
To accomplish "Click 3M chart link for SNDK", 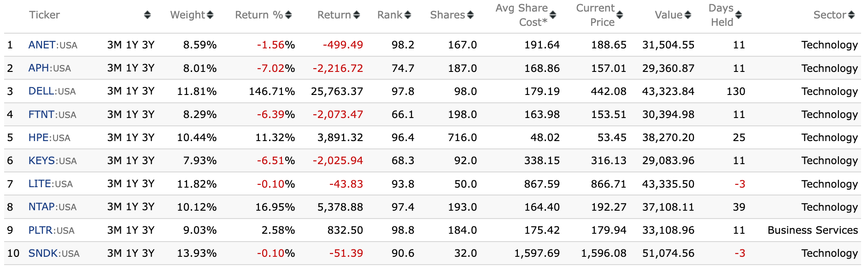I will (114, 253).
